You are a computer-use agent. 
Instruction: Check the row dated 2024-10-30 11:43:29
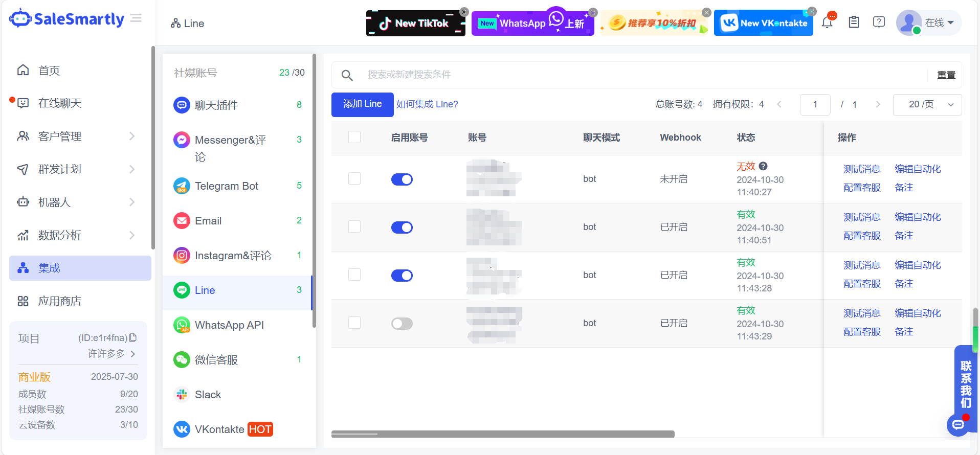[354, 323]
